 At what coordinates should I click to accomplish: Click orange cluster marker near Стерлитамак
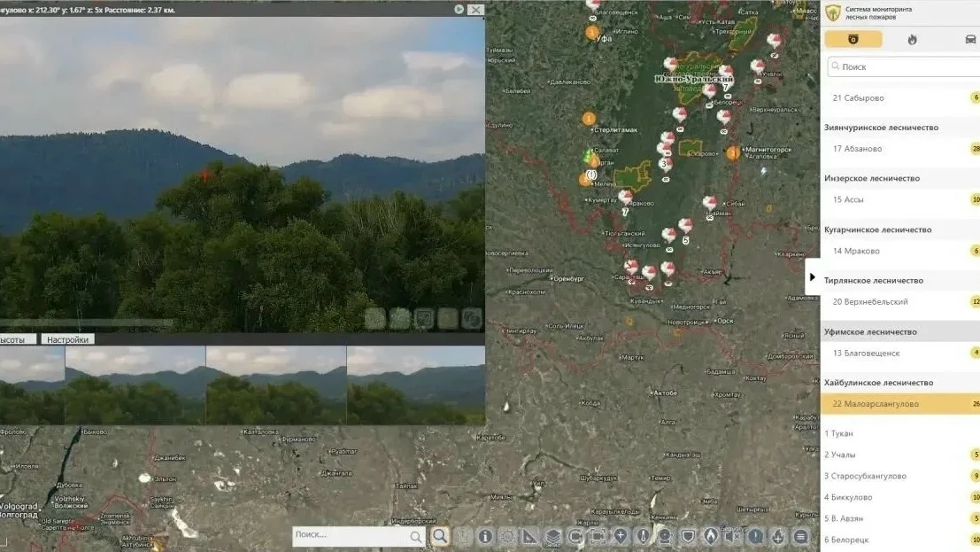pyautogui.click(x=588, y=119)
